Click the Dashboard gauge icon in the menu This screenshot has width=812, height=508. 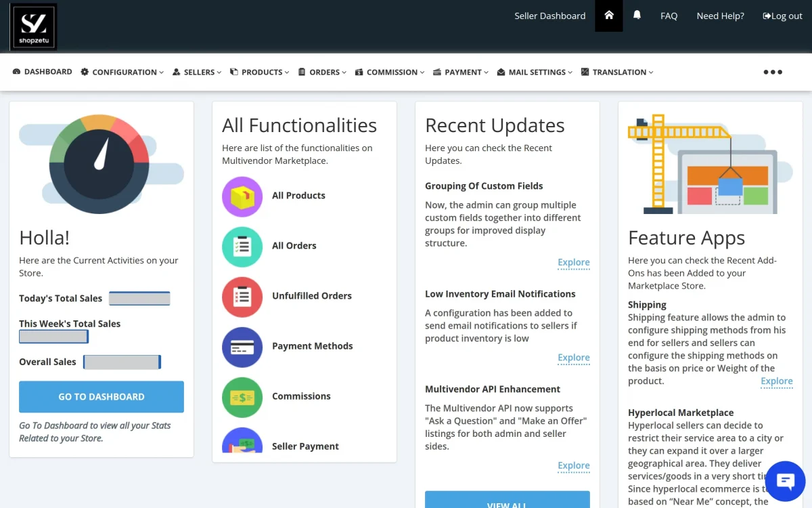pos(17,72)
